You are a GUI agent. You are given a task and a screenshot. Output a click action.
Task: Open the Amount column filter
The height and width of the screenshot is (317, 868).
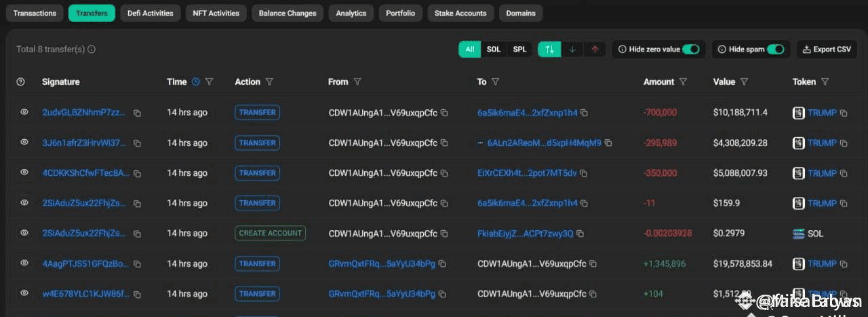(683, 81)
